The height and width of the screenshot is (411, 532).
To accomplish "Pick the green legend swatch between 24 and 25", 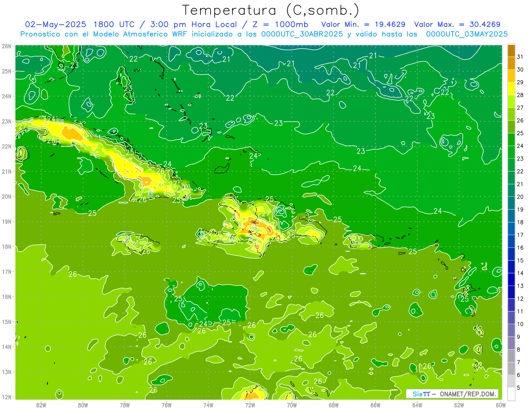I will click(512, 140).
